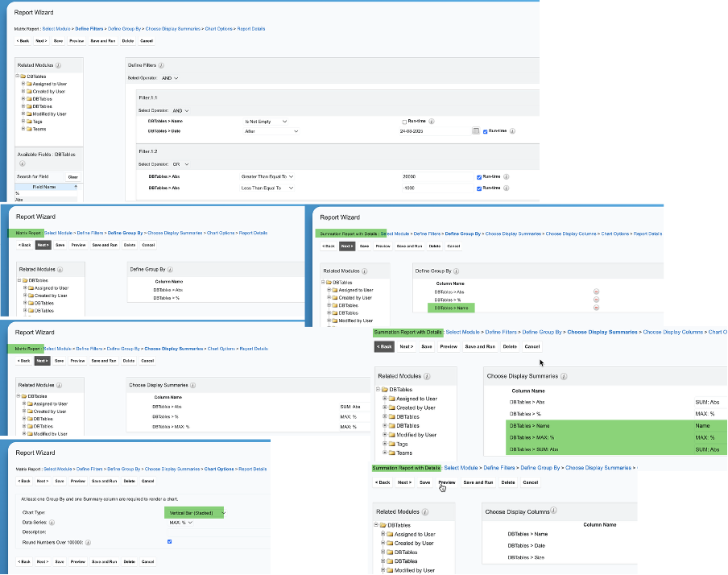Open the Greater Than Equal To dropdown
This screenshot has height=575, width=728.
click(x=267, y=176)
